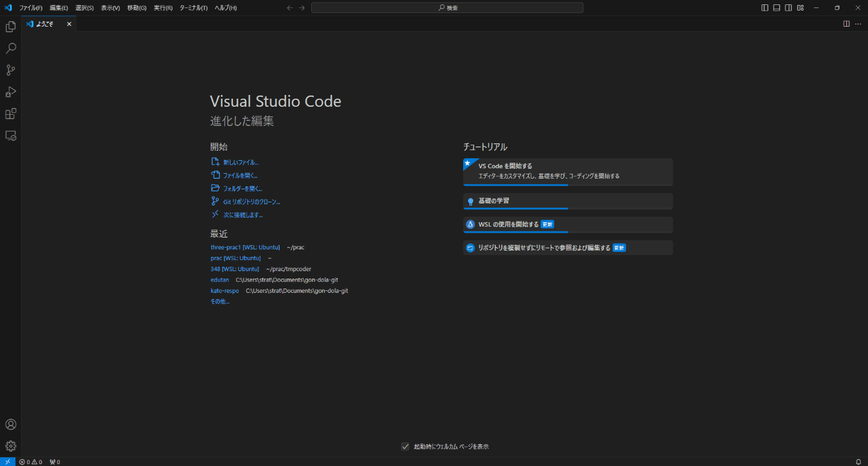The width and height of the screenshot is (868, 466).
Task: Toggle the primary side bar layout icon
Action: click(x=764, y=7)
